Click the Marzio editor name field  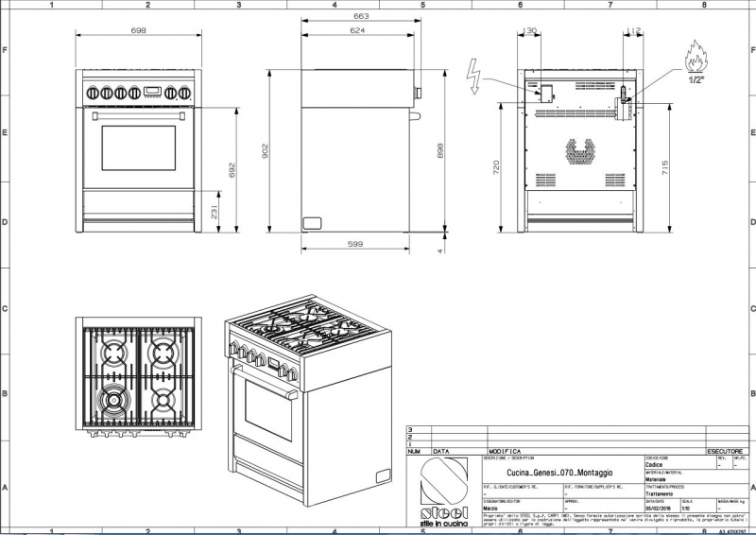tap(493, 507)
